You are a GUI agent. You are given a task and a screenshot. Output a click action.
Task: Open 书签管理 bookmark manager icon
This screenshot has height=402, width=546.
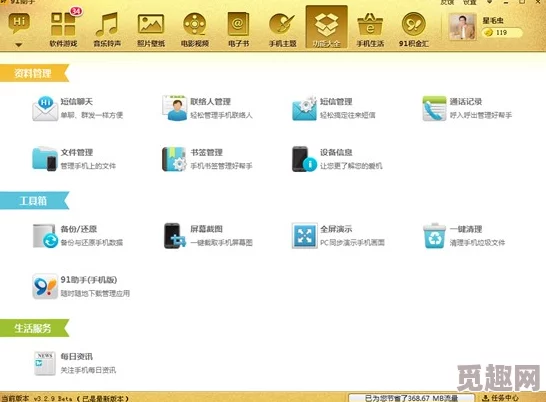175,159
